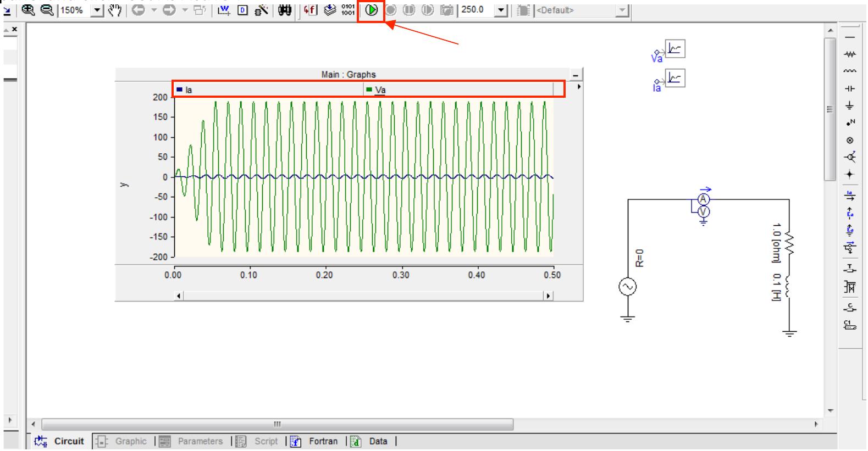Pick the resistor component from palette

[850, 54]
